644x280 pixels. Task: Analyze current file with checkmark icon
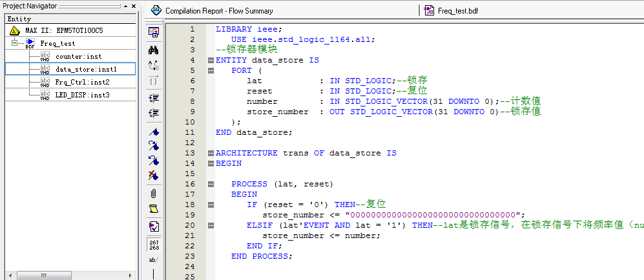tap(154, 226)
